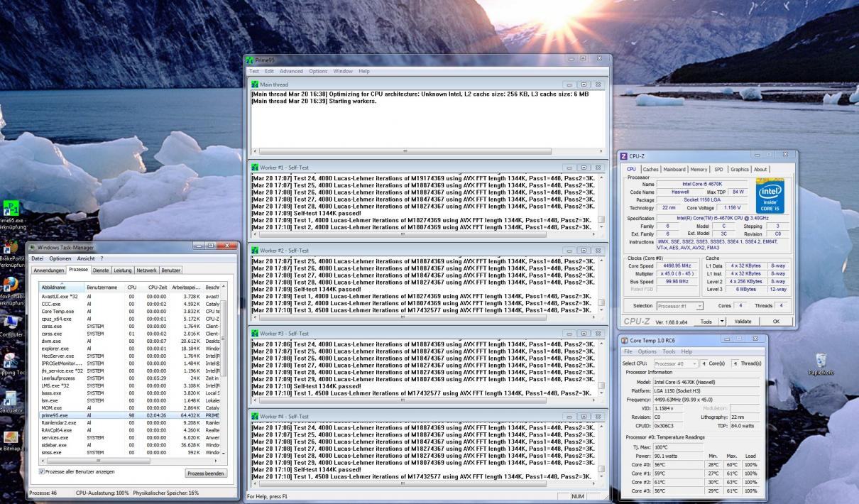
Task: Click the Main thread window icon in Prime95
Action: pyautogui.click(x=256, y=85)
